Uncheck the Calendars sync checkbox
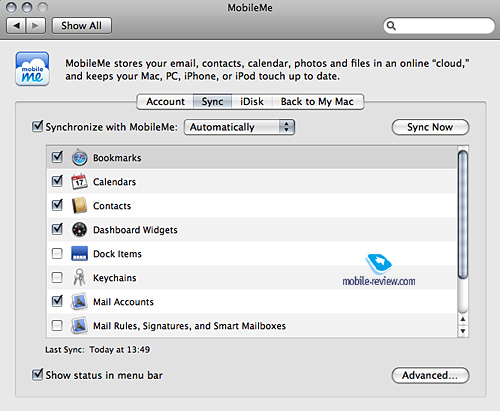 pos(57,181)
